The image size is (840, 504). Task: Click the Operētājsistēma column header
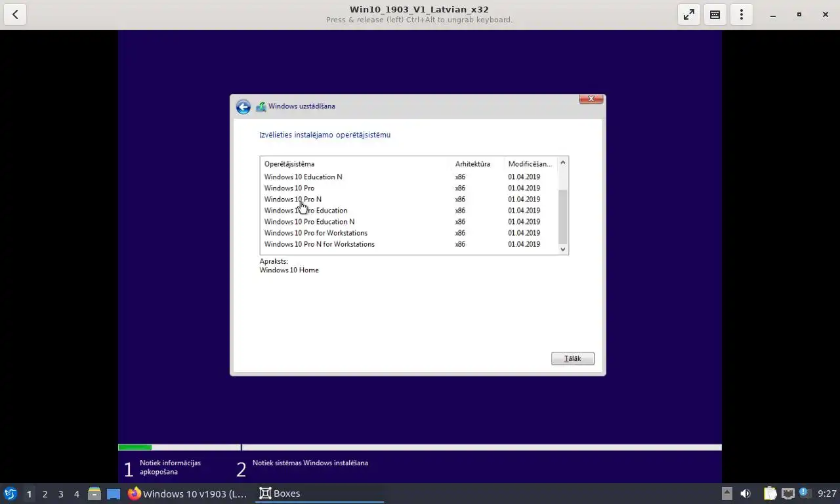tap(356, 163)
